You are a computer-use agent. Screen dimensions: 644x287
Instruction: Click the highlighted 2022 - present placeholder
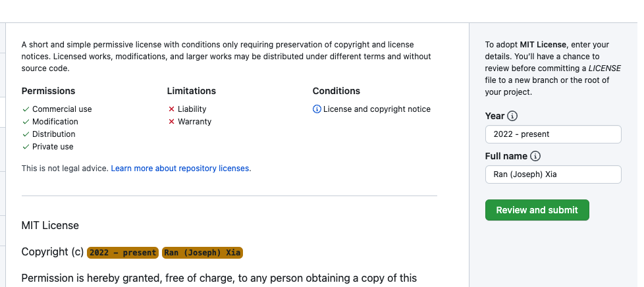pyautogui.click(x=123, y=253)
